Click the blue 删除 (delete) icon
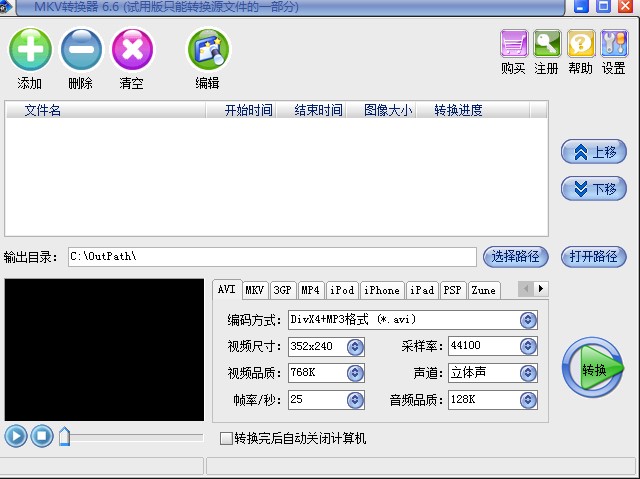This screenshot has width=640, height=479. 81,49
